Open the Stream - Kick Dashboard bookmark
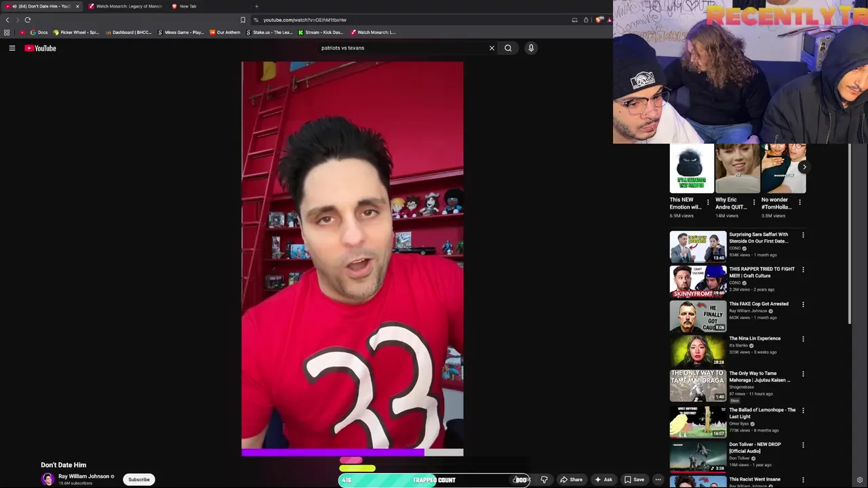The width and height of the screenshot is (868, 488). pyautogui.click(x=321, y=32)
